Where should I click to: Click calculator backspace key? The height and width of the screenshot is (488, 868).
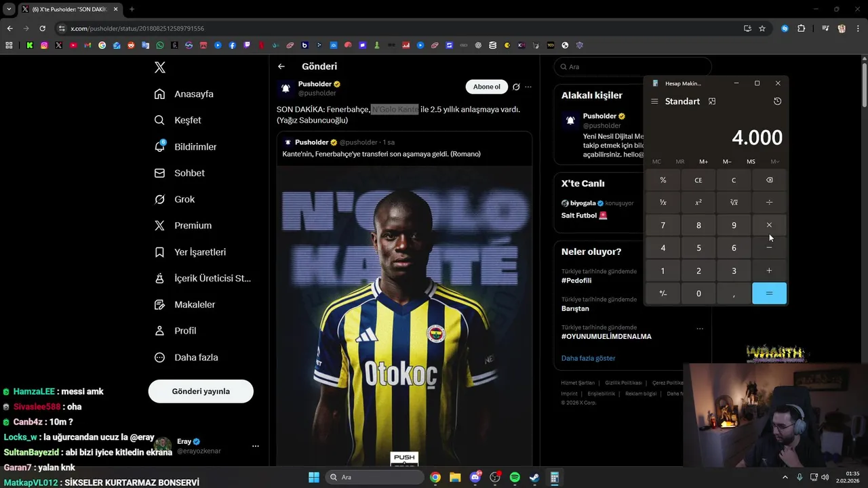click(769, 180)
